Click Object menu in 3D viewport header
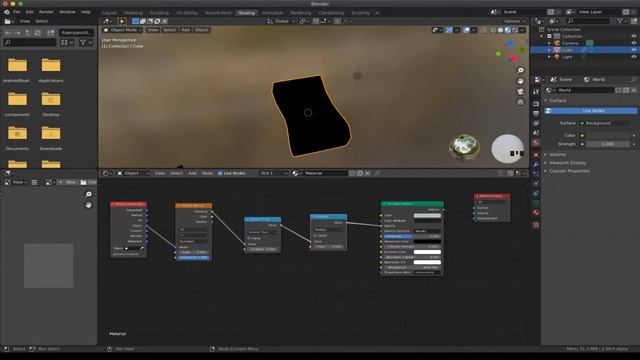 (x=201, y=30)
